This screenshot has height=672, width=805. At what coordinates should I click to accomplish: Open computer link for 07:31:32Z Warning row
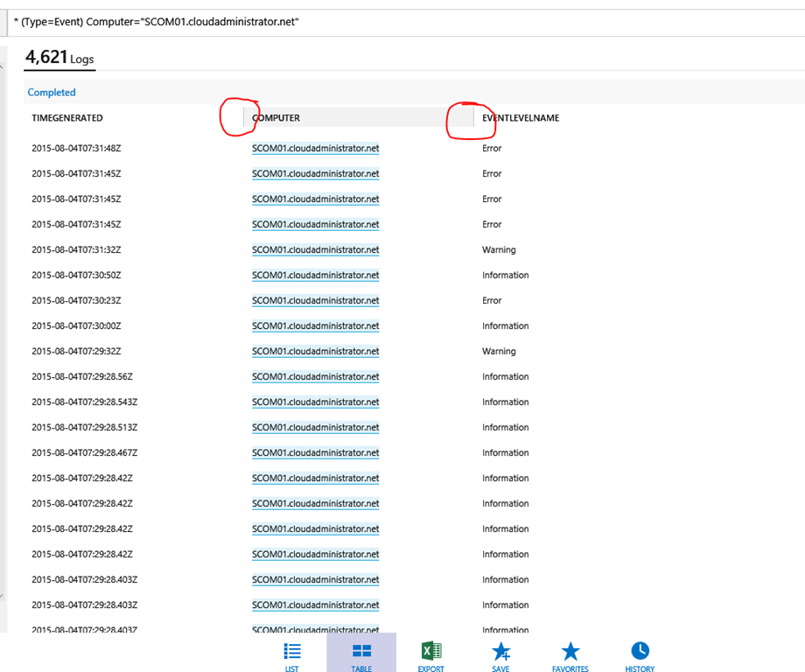(315, 250)
